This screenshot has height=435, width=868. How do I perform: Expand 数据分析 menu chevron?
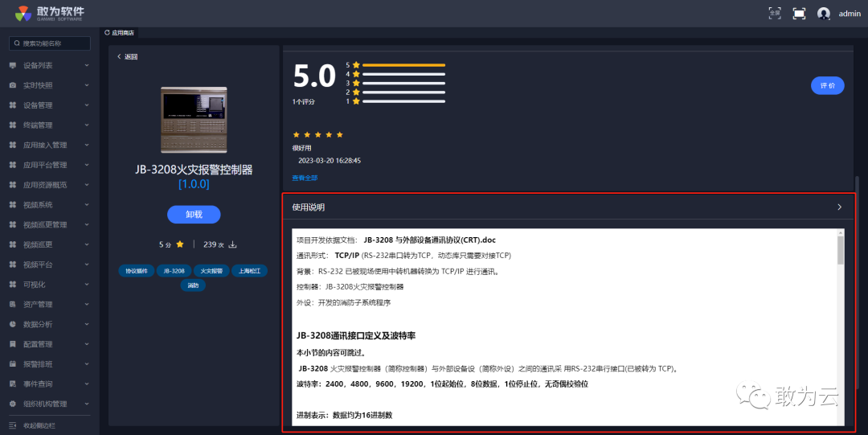[87, 324]
